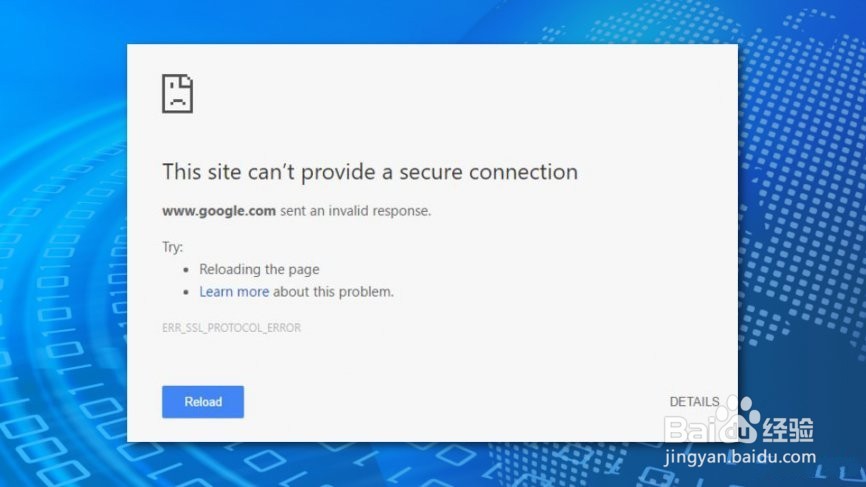This screenshot has height=487, width=866.
Task: Click the 'Reloading the page' suggestion
Action: [259, 269]
